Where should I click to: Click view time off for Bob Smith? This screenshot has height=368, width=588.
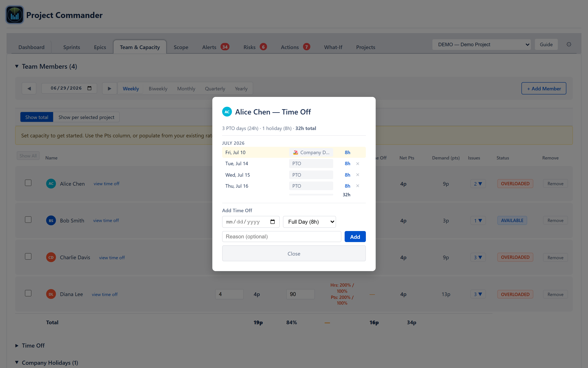pyautogui.click(x=106, y=220)
